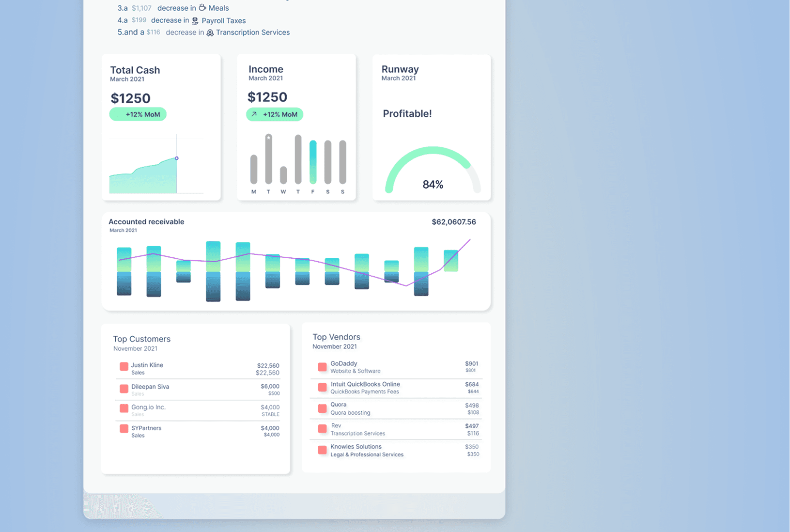Image resolution: width=790 pixels, height=532 pixels.
Task: Click the Payroll Taxes icon
Action: click(x=195, y=21)
